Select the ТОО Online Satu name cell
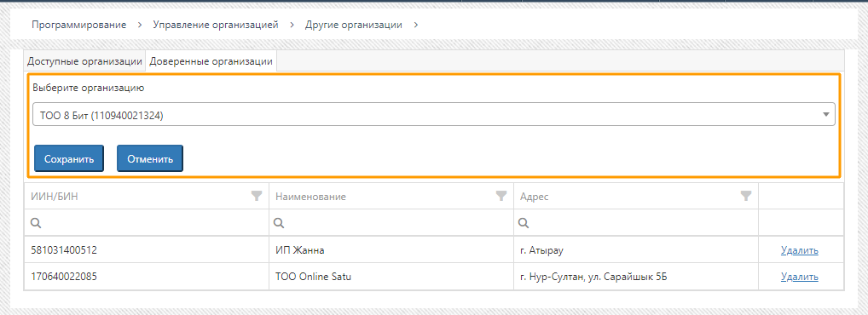868x315 pixels. [x=391, y=277]
